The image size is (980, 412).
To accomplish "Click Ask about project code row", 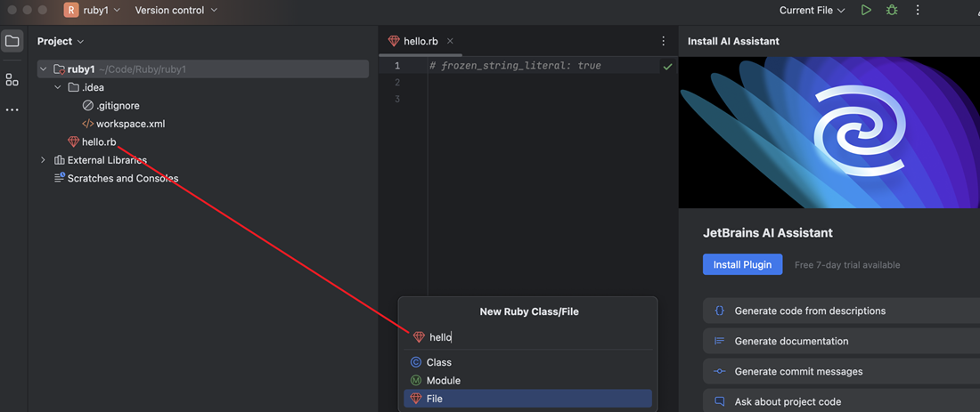I will pos(841,401).
